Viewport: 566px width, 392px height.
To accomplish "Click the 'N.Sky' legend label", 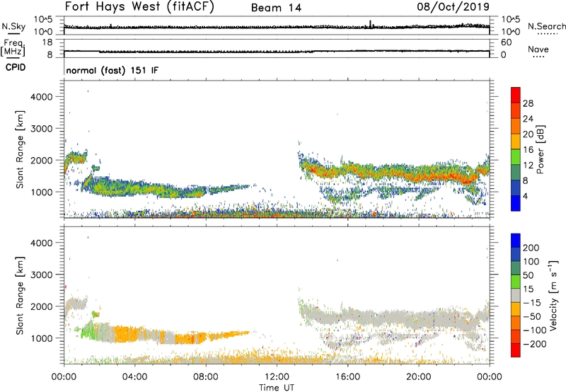I will pyautogui.click(x=13, y=26).
